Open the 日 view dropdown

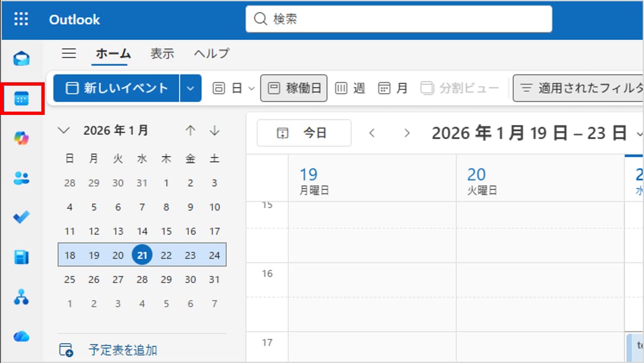[x=234, y=88]
